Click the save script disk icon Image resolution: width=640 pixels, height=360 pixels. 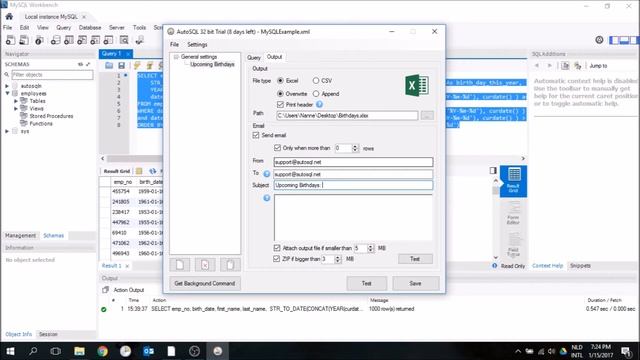122,65
